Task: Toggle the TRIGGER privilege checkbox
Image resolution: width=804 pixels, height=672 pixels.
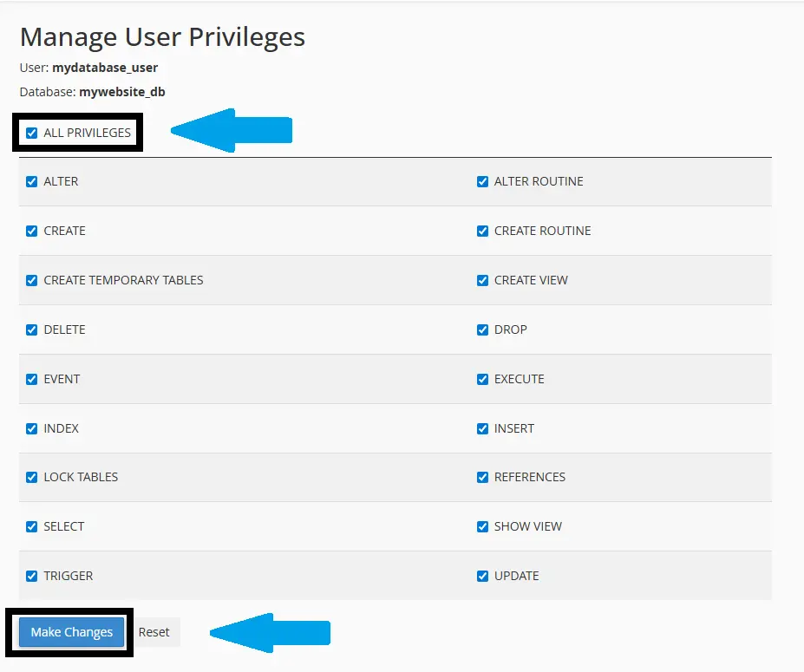Action: (x=32, y=576)
